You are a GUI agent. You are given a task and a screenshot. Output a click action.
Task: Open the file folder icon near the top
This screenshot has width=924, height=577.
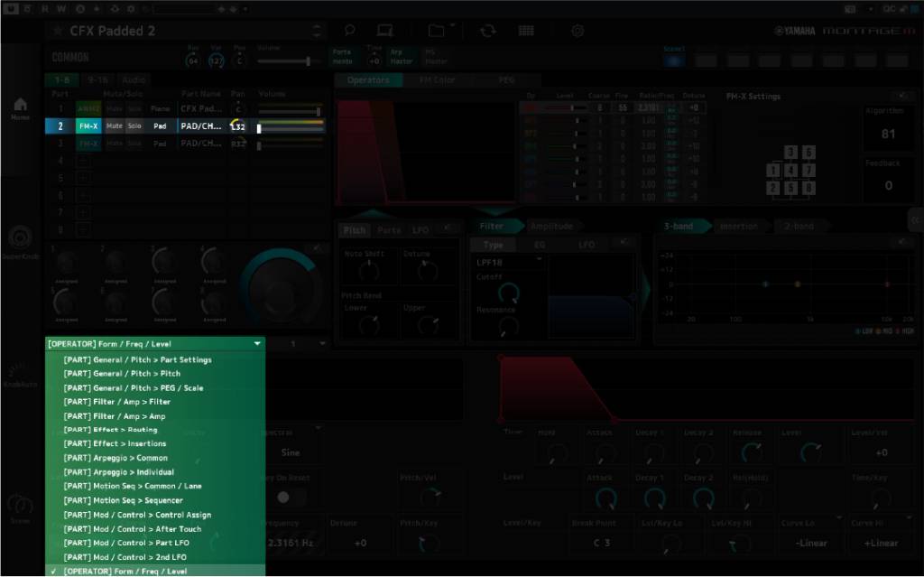439,31
